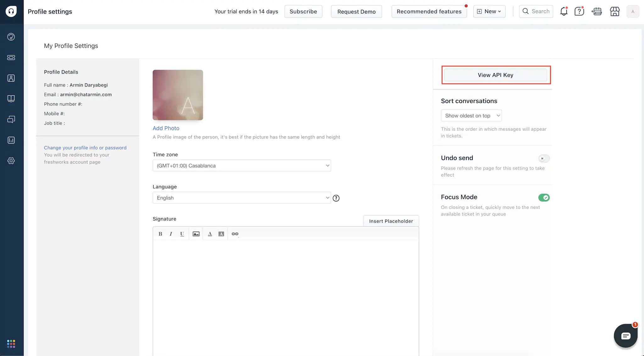Click the insert link icon in signature toolbar

click(x=235, y=234)
